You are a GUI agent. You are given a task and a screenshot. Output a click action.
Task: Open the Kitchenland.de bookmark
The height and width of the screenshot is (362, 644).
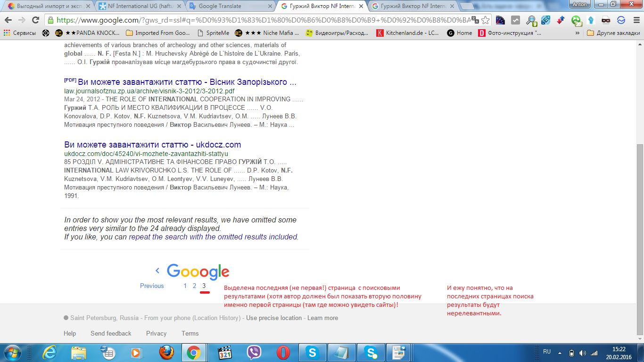pos(408,33)
